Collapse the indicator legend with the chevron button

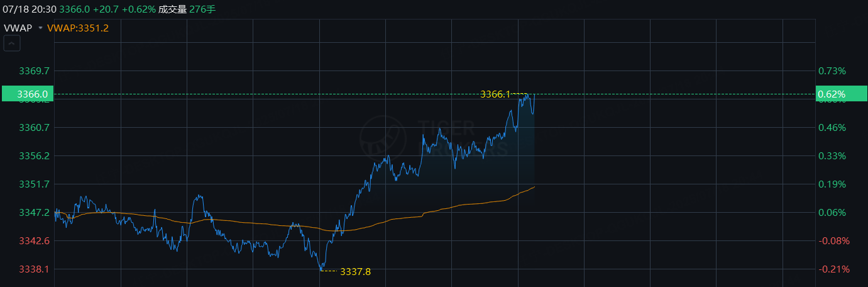point(12,43)
